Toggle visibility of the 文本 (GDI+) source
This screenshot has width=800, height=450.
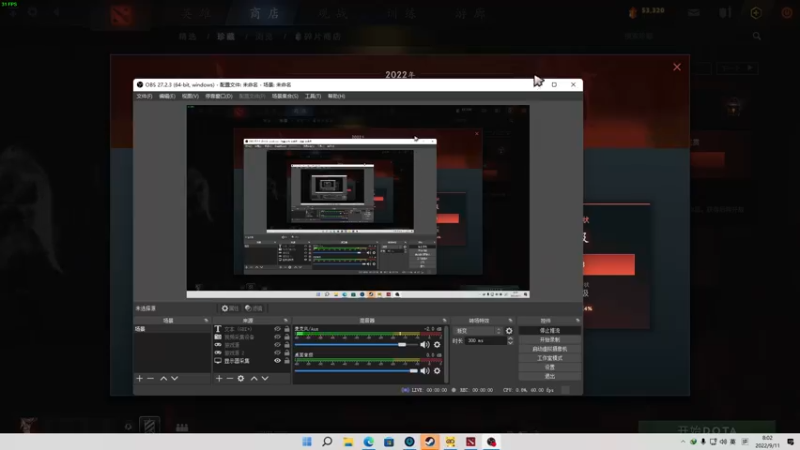tap(278, 329)
